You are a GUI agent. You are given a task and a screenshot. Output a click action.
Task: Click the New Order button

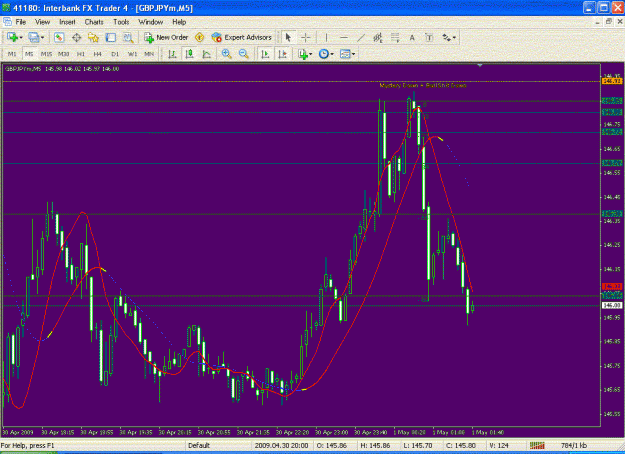click(166, 37)
